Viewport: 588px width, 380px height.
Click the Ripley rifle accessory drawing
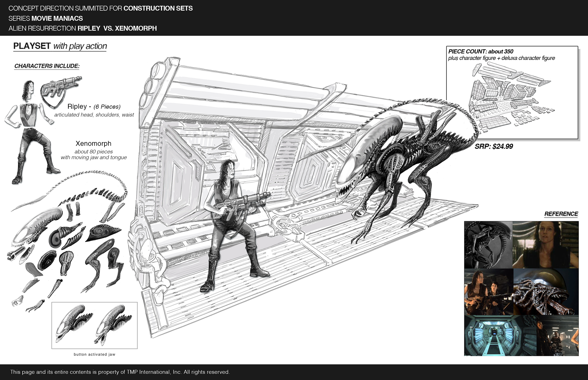coord(61,91)
